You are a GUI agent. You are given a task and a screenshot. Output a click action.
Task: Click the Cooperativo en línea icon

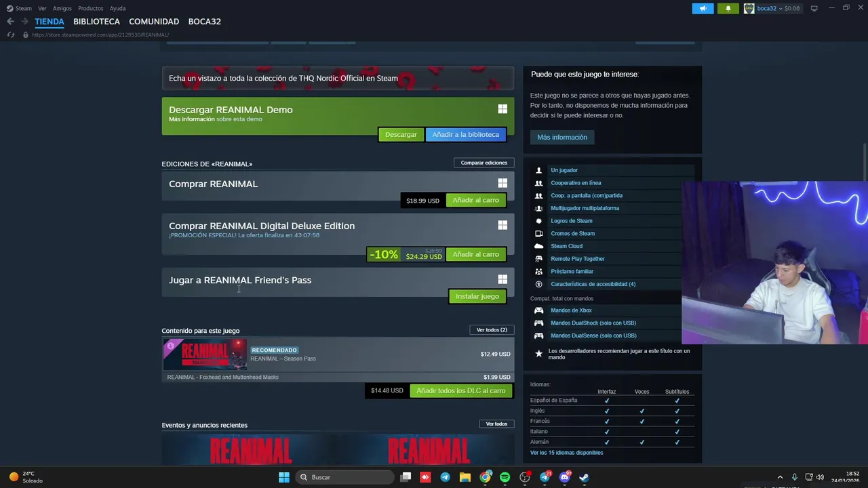[x=538, y=183]
